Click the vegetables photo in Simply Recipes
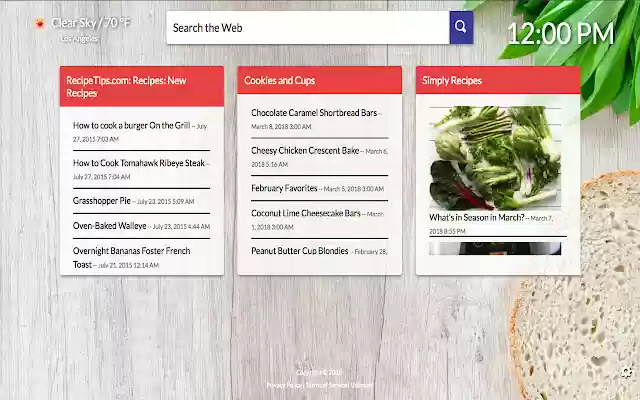This screenshot has height=400, width=640. (x=495, y=158)
